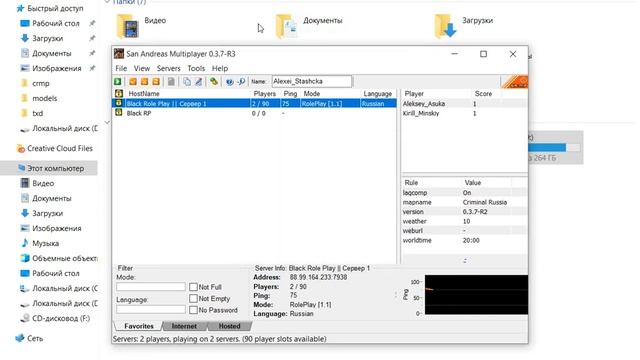Click the orange SA-MP logo in the toolbar corner
640x360 pixels.
pos(515,82)
